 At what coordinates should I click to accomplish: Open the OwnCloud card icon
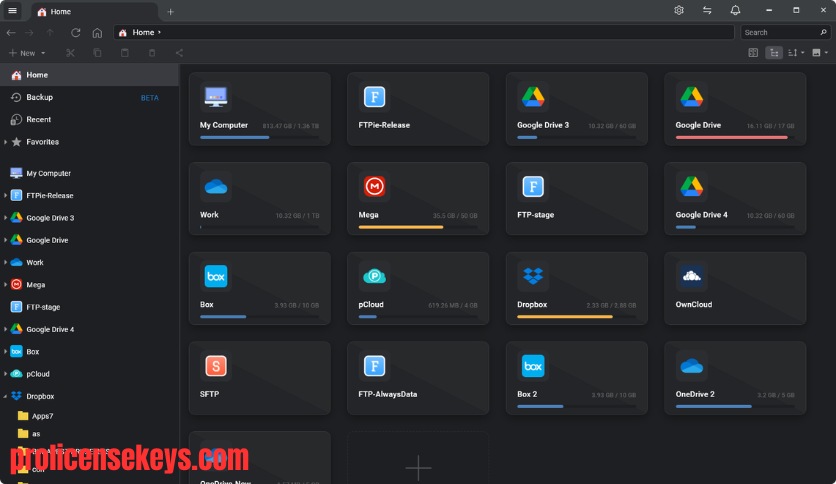pos(692,276)
